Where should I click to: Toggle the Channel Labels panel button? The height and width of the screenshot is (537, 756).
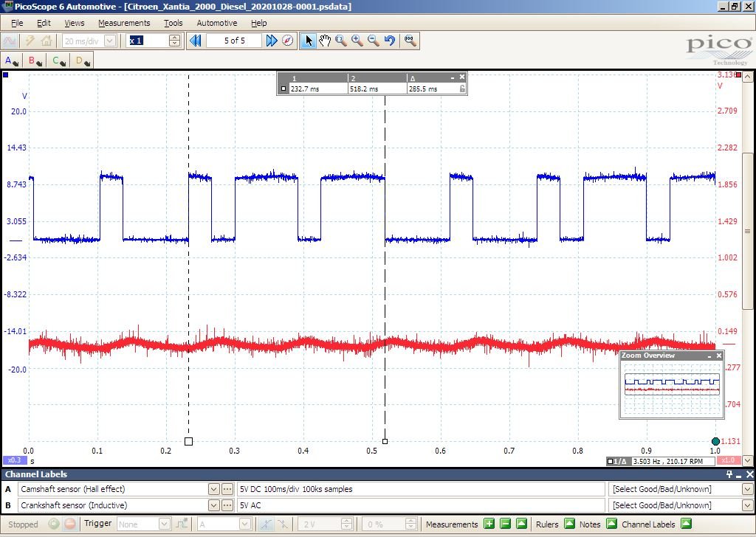(687, 524)
